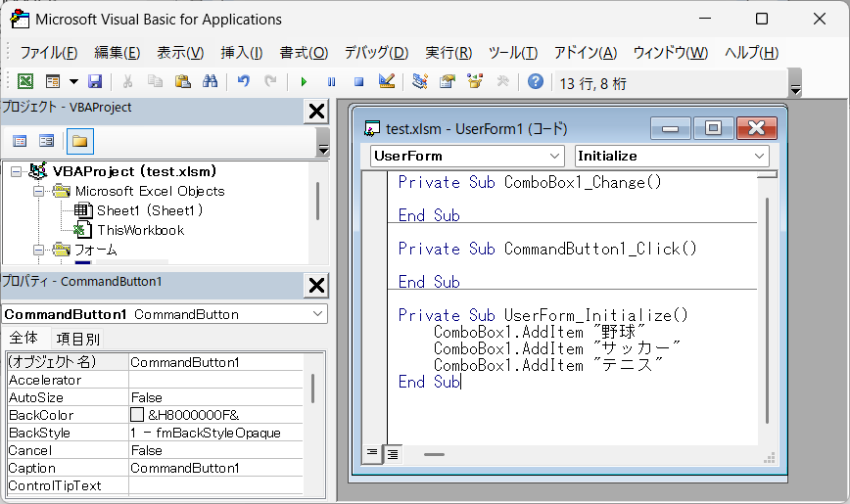
Task: Open the デバッグ(D) menu
Action: (377, 53)
